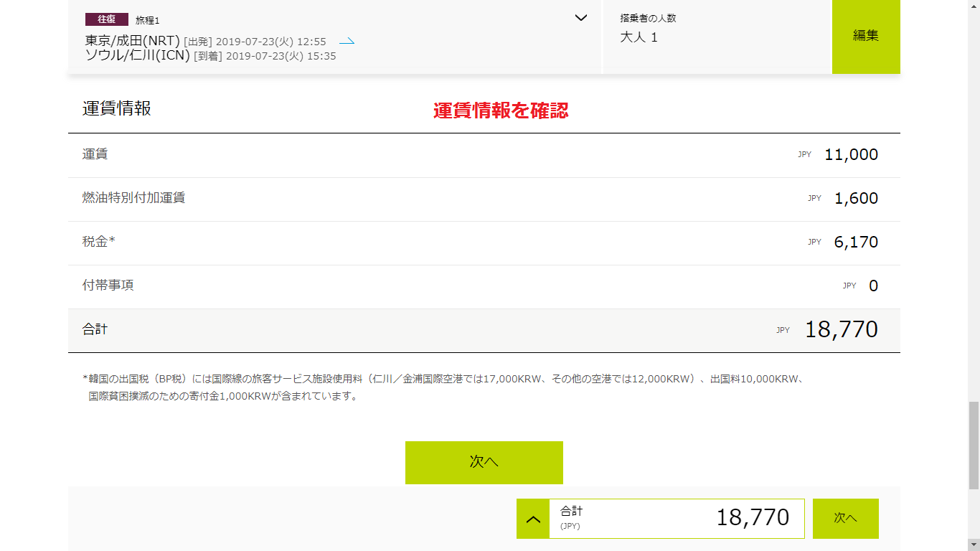Expand the bottom total bar up-chevron
The image size is (980, 551).
coord(533,519)
